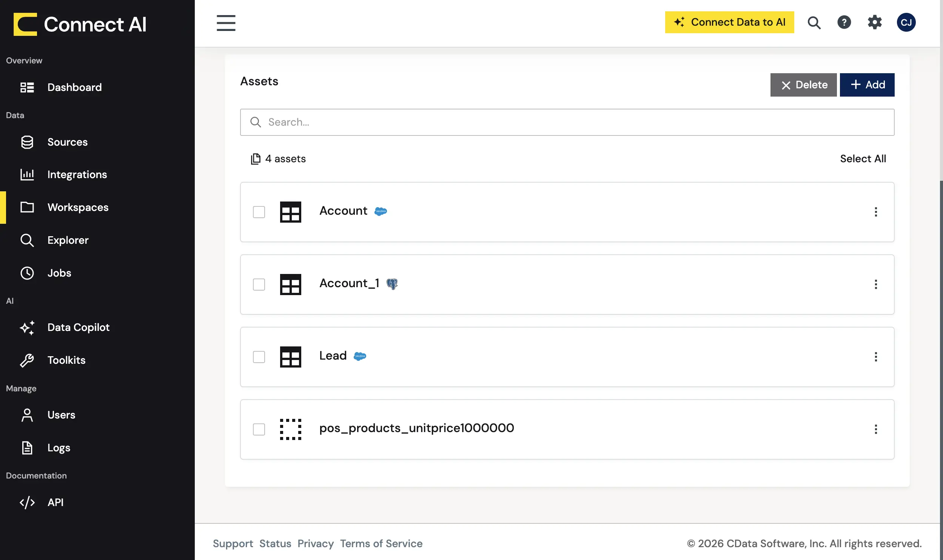Open Integrations in sidebar
This screenshot has width=943, height=560.
coord(97,175)
